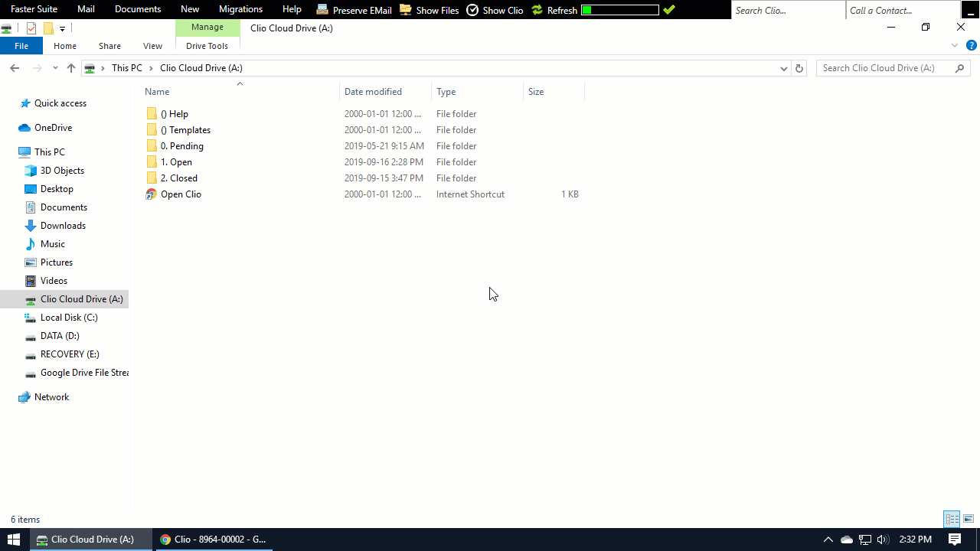Switch to the Drive Tools tab
The width and height of the screenshot is (980, 551).
[207, 46]
